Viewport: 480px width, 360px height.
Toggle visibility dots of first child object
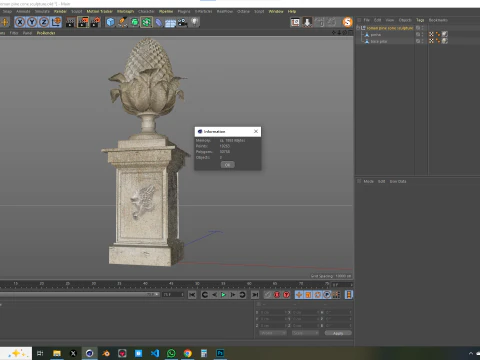tap(422, 34)
